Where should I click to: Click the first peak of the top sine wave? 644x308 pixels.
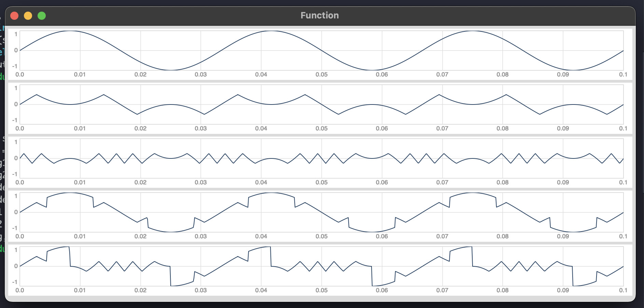(x=70, y=31)
